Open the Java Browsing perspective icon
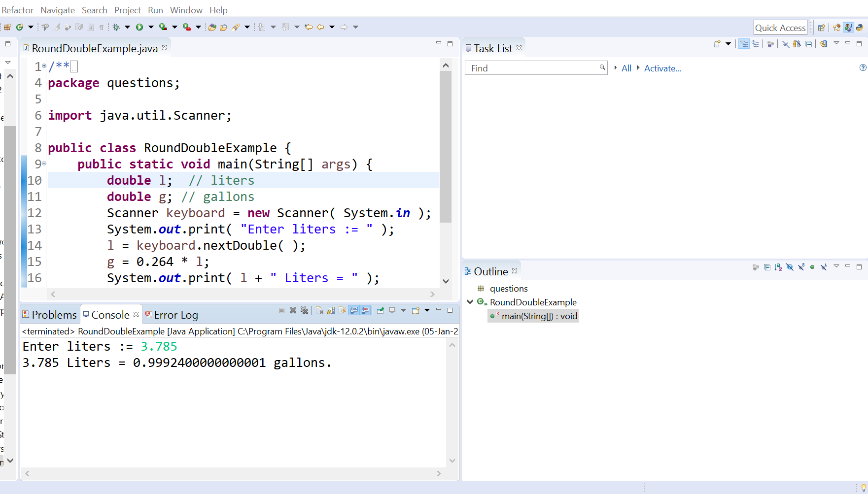This screenshot has height=494, width=868. (x=836, y=28)
